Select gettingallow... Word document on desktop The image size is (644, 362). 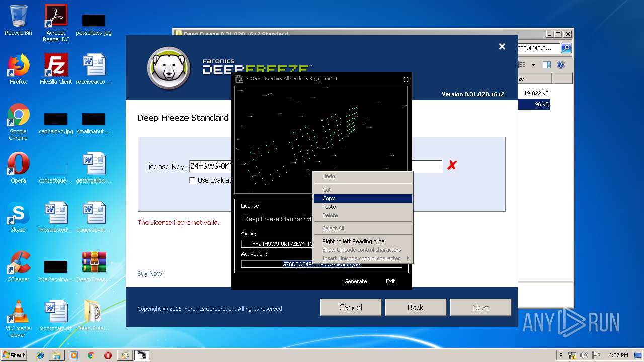pos(94,168)
